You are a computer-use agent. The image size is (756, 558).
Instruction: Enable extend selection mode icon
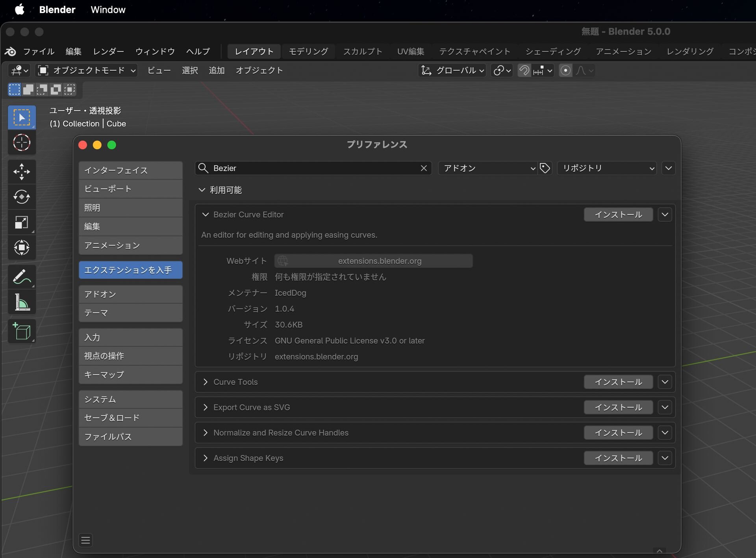28,89
